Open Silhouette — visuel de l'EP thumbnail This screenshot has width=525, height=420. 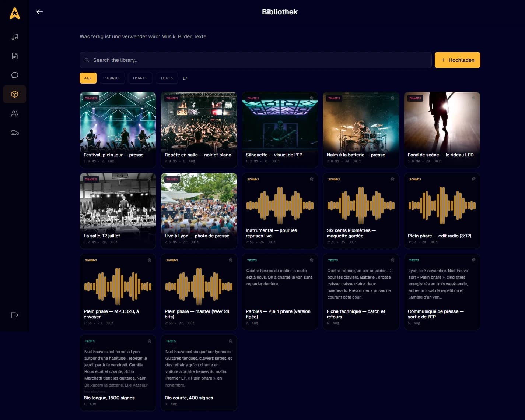click(x=280, y=130)
